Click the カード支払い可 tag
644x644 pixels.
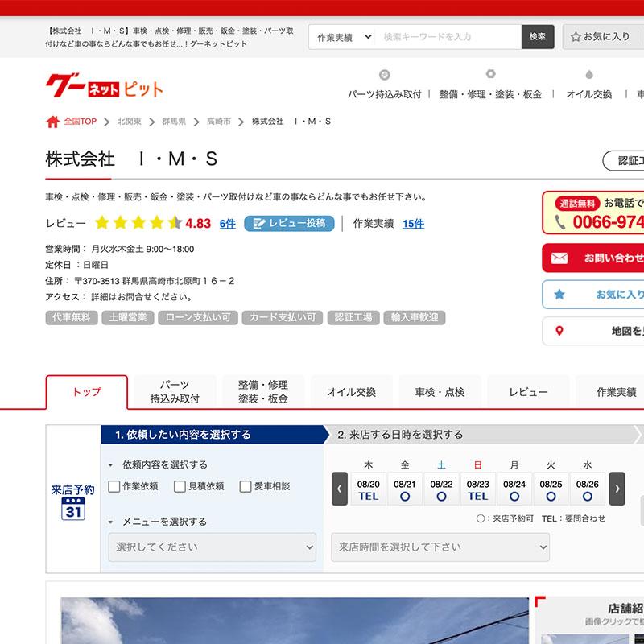[283, 317]
